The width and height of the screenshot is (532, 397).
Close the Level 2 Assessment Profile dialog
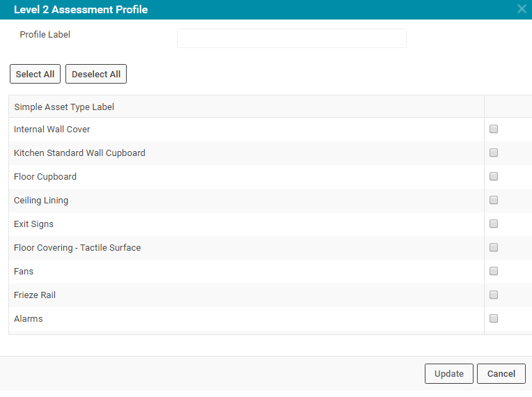click(522, 9)
